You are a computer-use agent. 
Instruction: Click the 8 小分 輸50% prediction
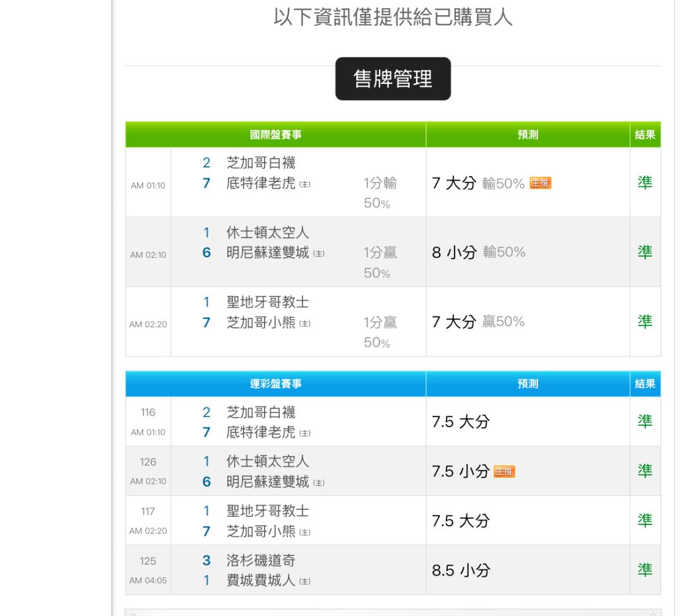[x=479, y=252]
